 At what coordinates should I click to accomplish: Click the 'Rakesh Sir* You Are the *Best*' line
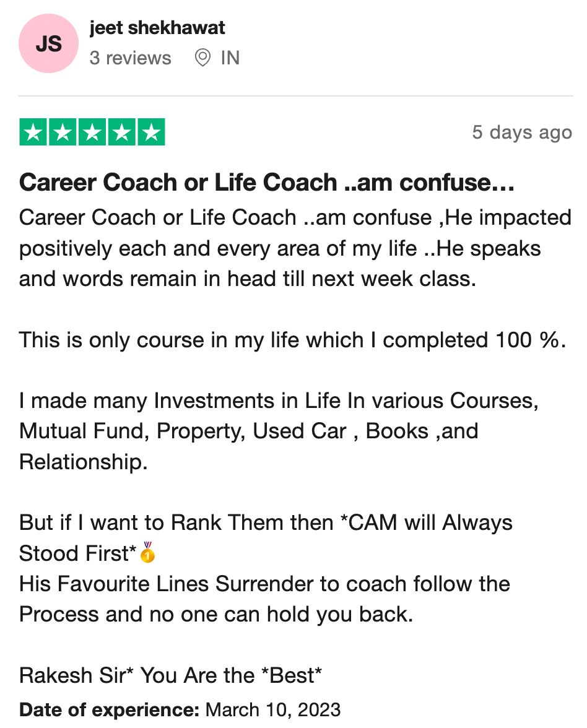(x=170, y=675)
